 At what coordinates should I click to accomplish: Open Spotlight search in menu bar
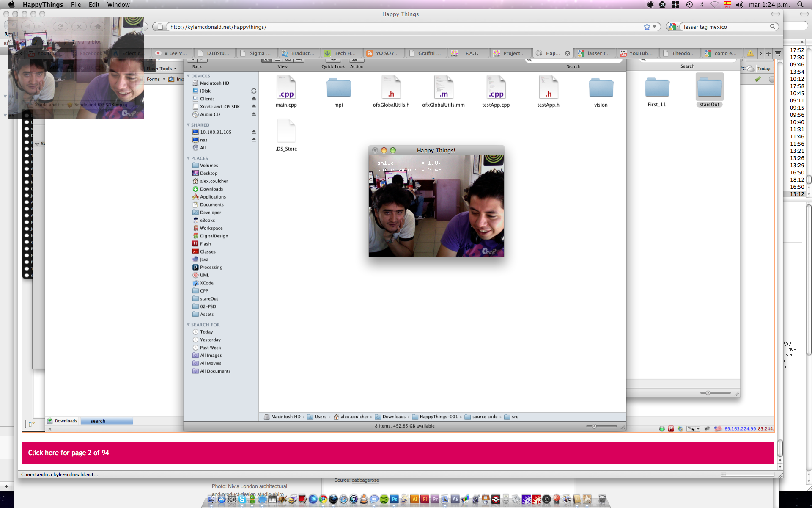[800, 4]
